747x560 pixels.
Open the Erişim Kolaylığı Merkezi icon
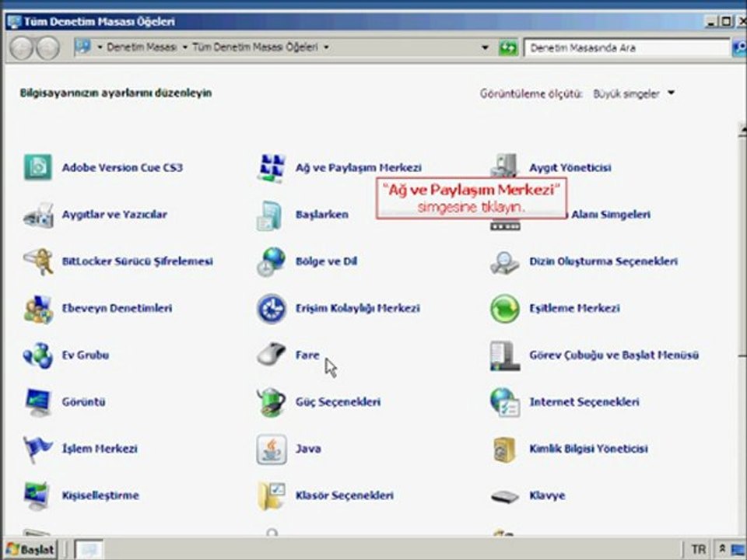pos(272,309)
